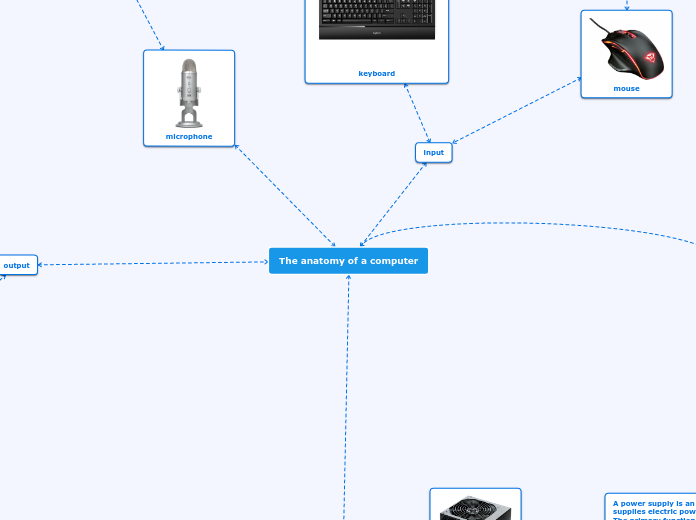Screen dimensions: 696x520
Task: Select the dashed connector between output and central topic
Action: coord(150,264)
